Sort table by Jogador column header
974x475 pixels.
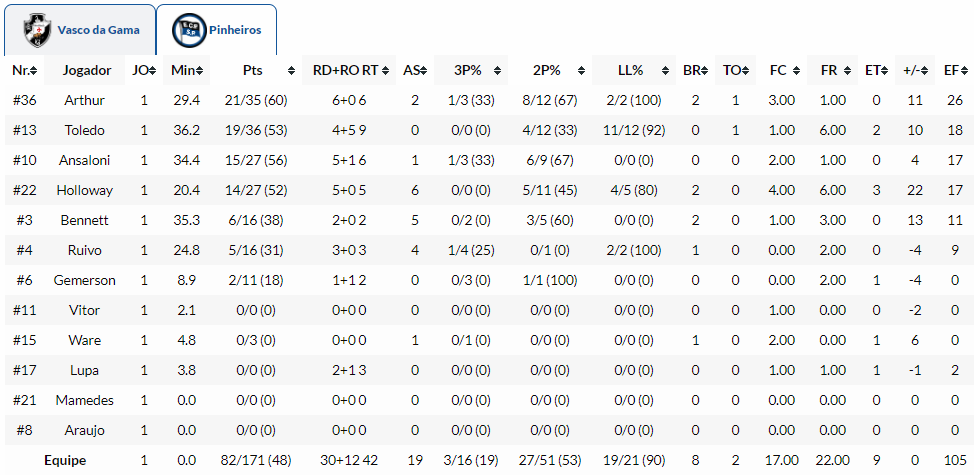86,71
